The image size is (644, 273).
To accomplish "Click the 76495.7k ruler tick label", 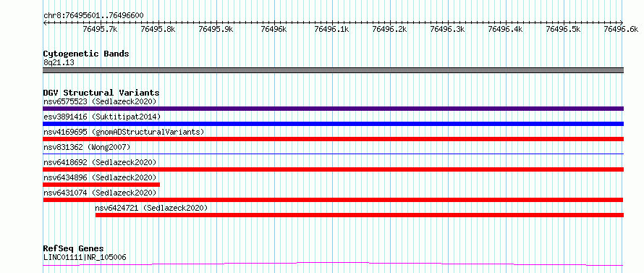I will (100, 29).
